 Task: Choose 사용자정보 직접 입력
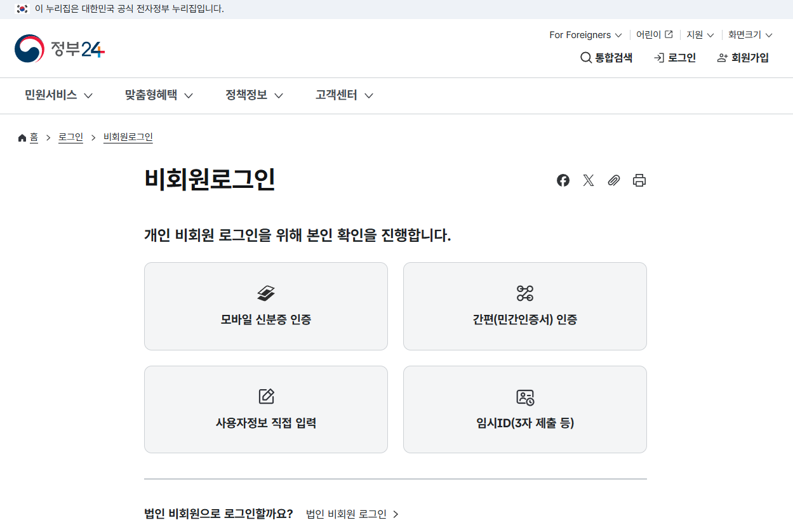(265, 409)
